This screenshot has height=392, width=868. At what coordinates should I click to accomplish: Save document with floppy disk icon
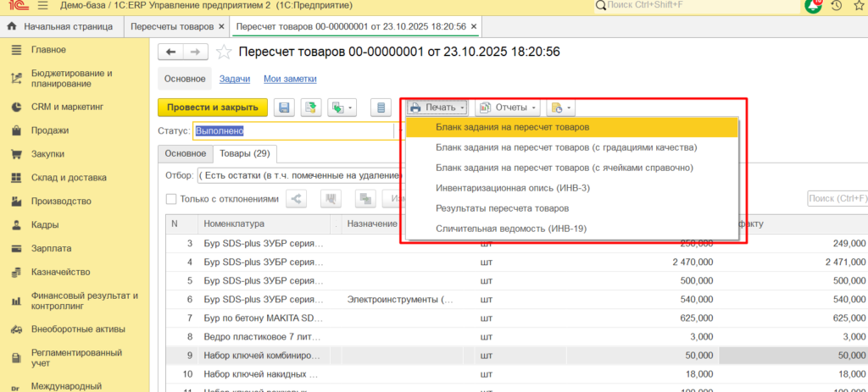(284, 108)
